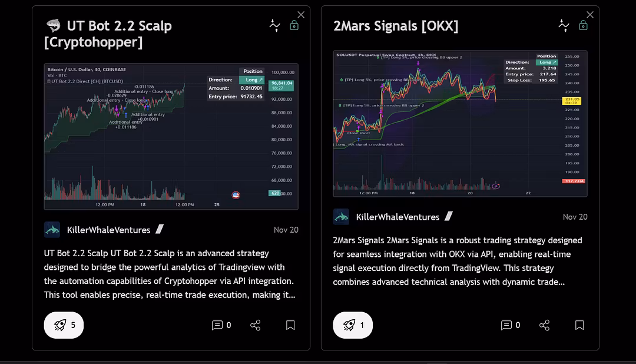The image size is (636, 364).
Task: Open the 2Mars Signals [OKX] title
Action: (x=396, y=26)
